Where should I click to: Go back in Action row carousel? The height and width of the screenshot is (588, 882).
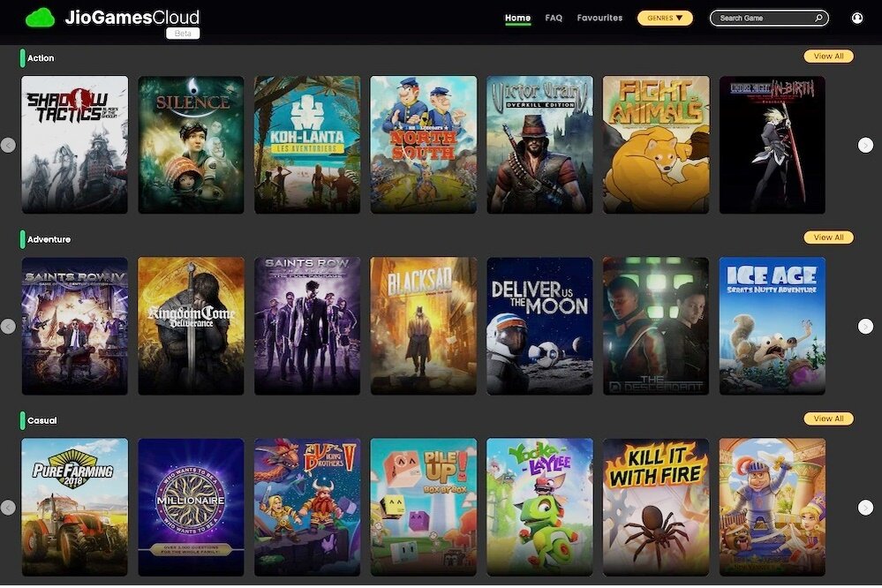(x=8, y=145)
